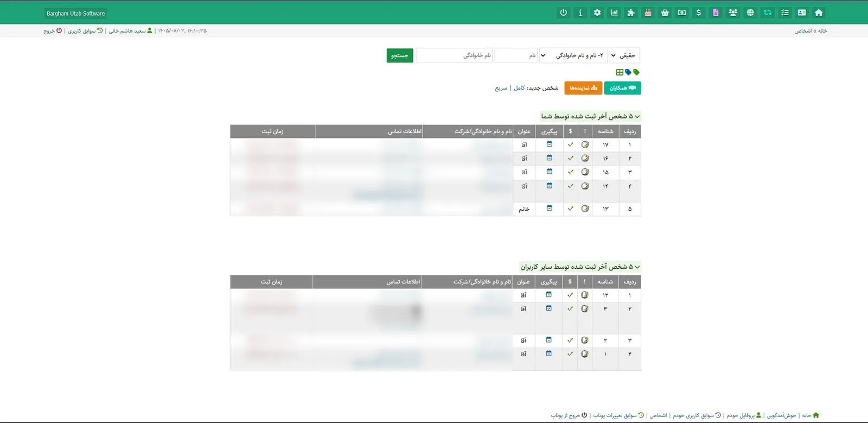Collapse the ۵ شخص آخر توسط سایر کاربران section

pos(580,267)
